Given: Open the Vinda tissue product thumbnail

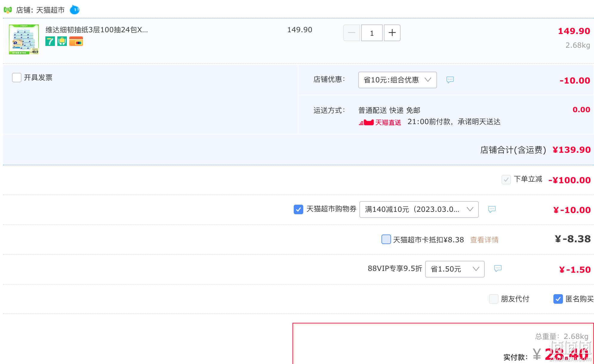Looking at the screenshot, I should coord(24,39).
